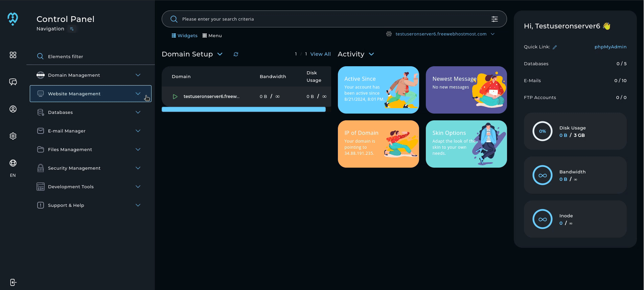Click the dashboard grid icon in sidebar
The height and width of the screenshot is (290, 644).
[13, 55]
